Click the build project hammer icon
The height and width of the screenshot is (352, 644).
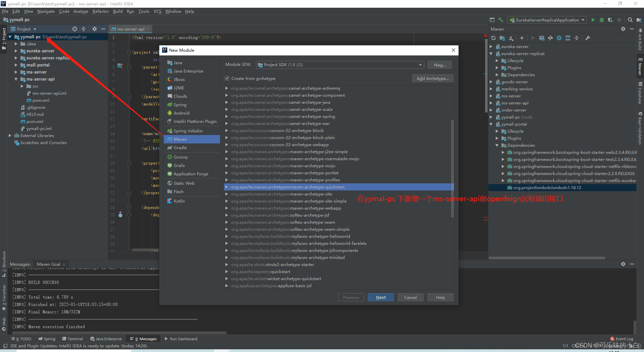[x=501, y=20]
